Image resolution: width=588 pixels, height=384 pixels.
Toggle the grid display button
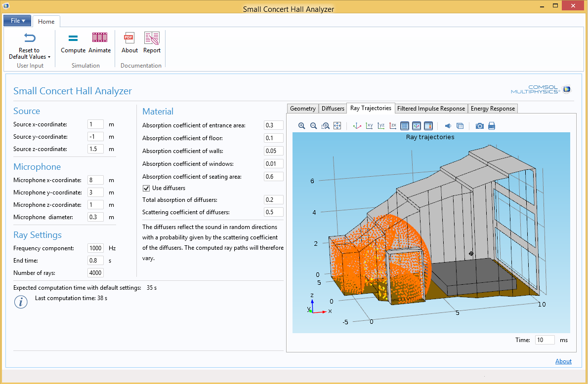point(405,126)
